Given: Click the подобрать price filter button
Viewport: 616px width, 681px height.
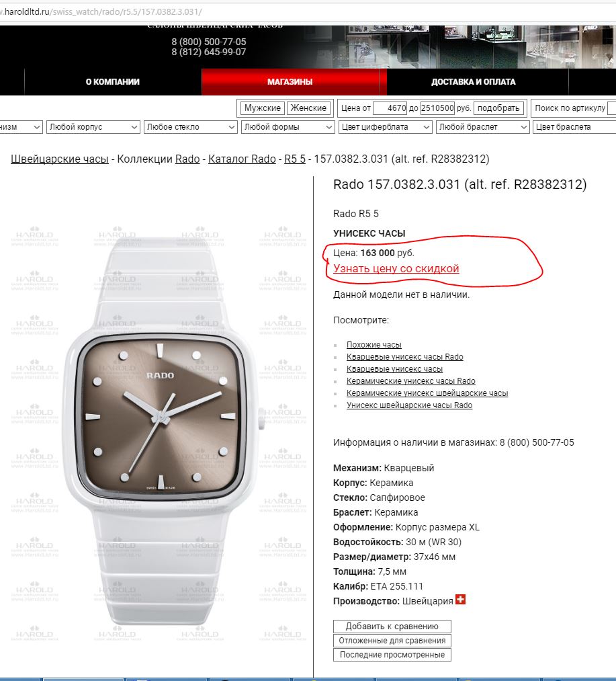Looking at the screenshot, I should (498, 108).
